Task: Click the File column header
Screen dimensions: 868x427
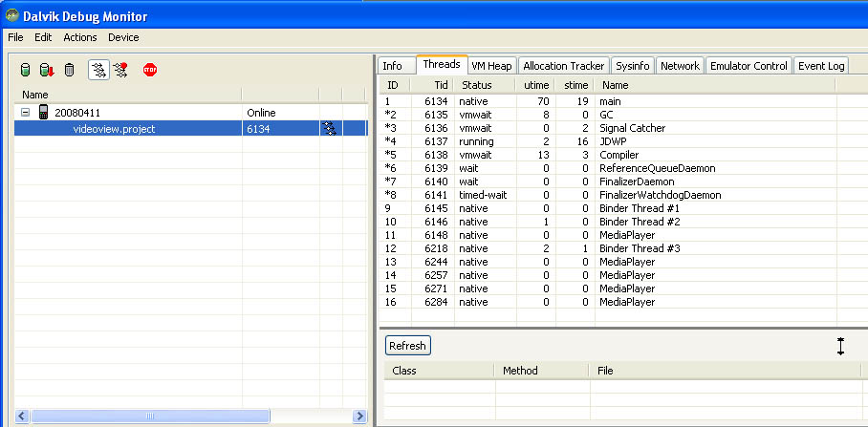Action: (726, 371)
